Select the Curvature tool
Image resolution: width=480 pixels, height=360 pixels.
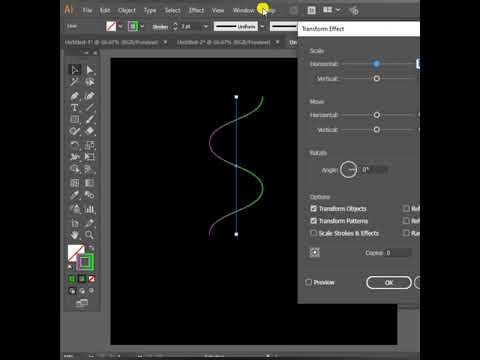(90, 96)
